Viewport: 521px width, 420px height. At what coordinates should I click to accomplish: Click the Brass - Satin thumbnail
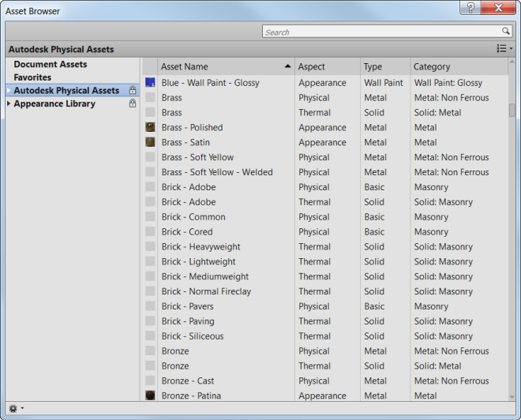[150, 142]
